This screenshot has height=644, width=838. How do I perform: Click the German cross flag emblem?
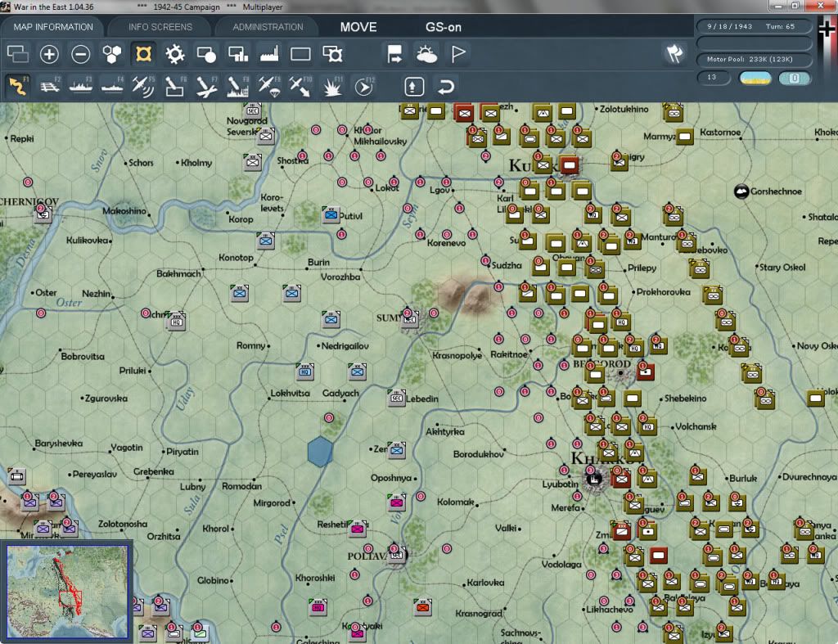tap(827, 28)
